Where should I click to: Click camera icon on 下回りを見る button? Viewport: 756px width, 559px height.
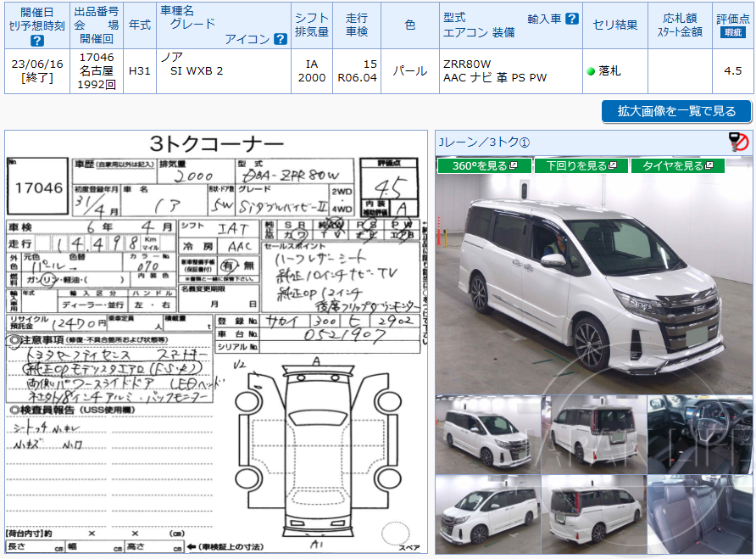click(x=612, y=164)
